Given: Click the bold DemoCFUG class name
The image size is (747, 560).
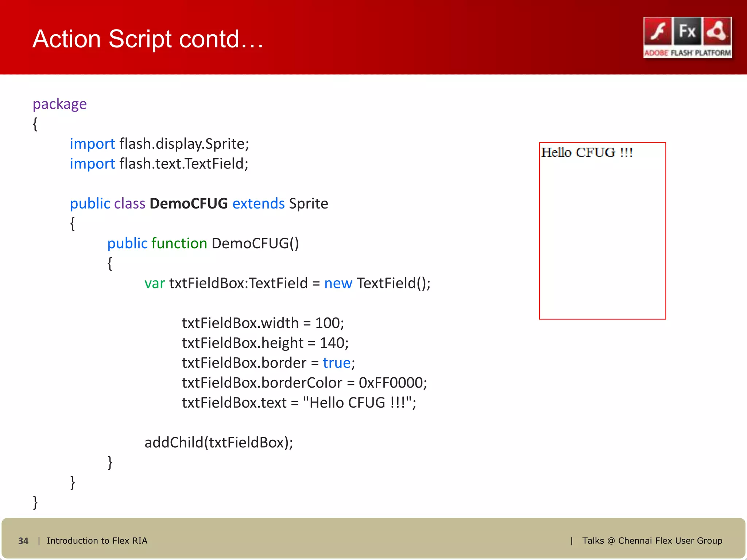Looking at the screenshot, I should (189, 203).
